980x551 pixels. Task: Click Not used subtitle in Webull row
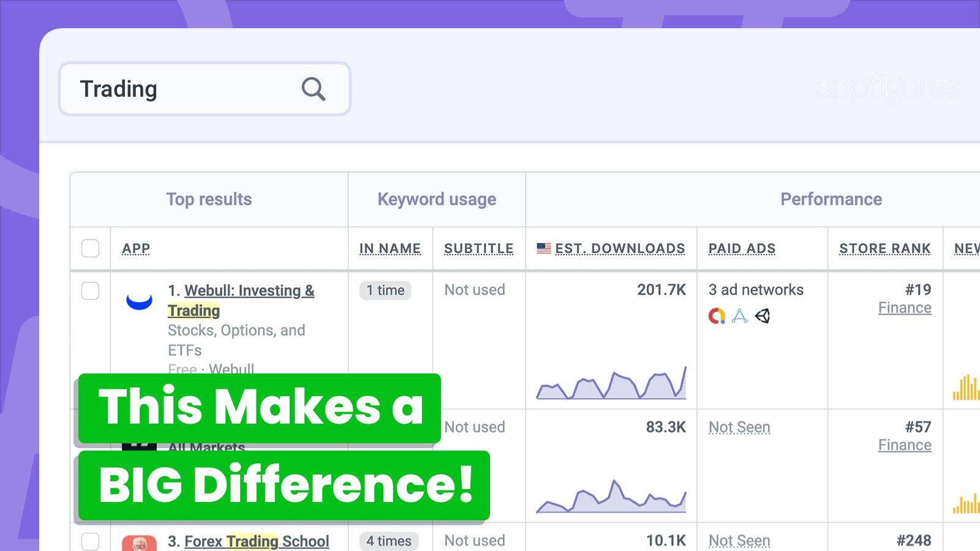point(475,290)
